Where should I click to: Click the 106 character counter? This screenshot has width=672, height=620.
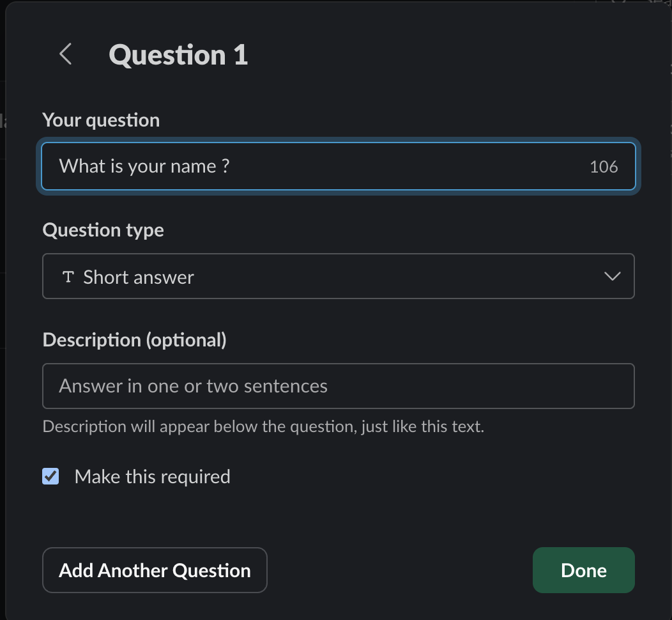point(604,167)
